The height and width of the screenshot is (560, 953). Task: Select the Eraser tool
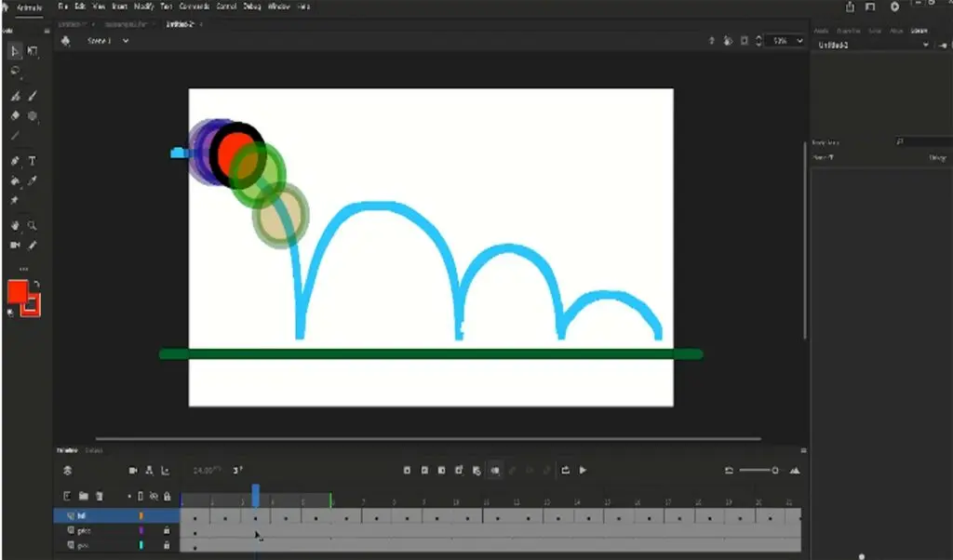(15, 115)
